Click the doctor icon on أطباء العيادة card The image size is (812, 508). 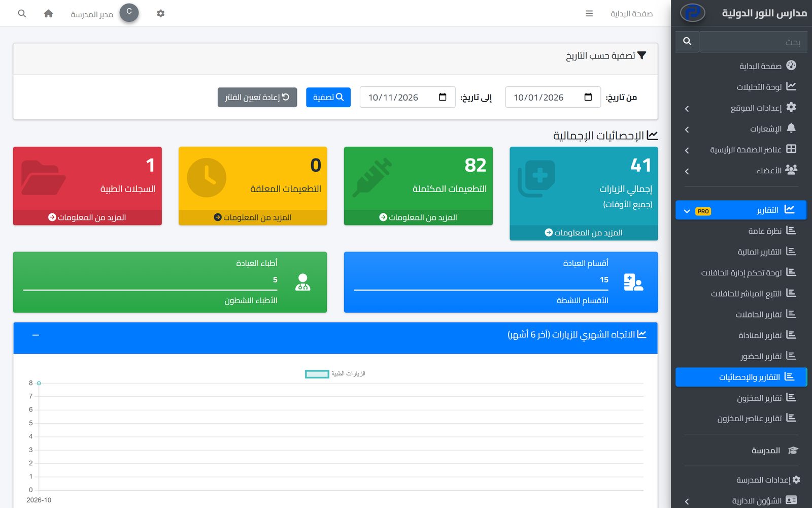pos(303,282)
